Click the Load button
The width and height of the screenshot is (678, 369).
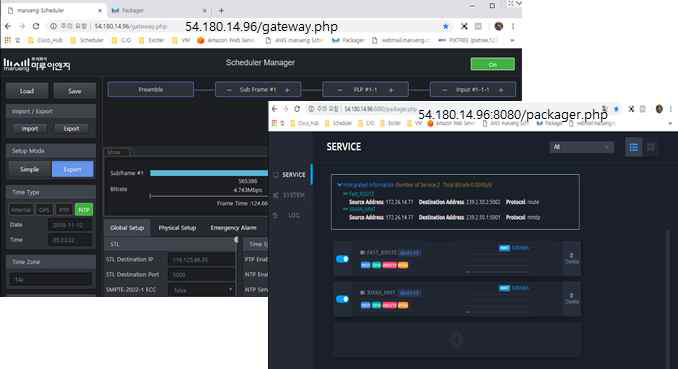coord(27,91)
